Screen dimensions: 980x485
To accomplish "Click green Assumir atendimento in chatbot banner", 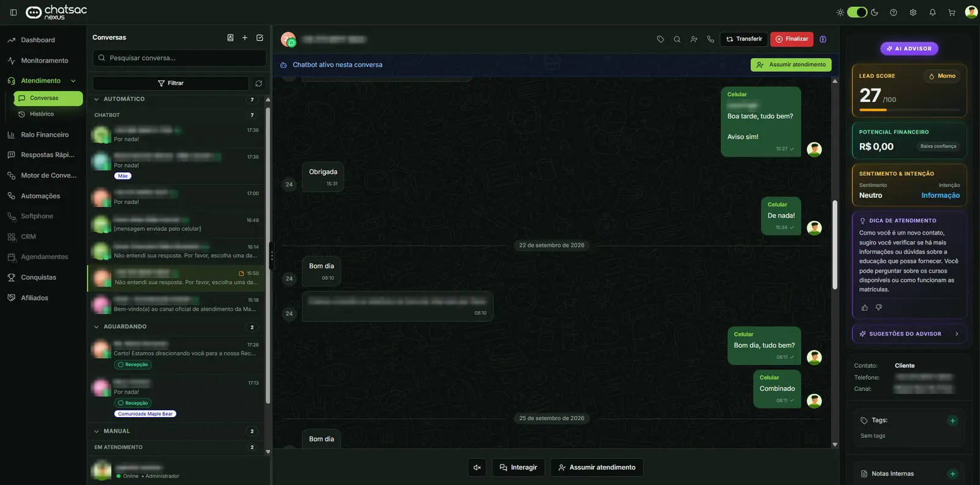I will coord(791,65).
